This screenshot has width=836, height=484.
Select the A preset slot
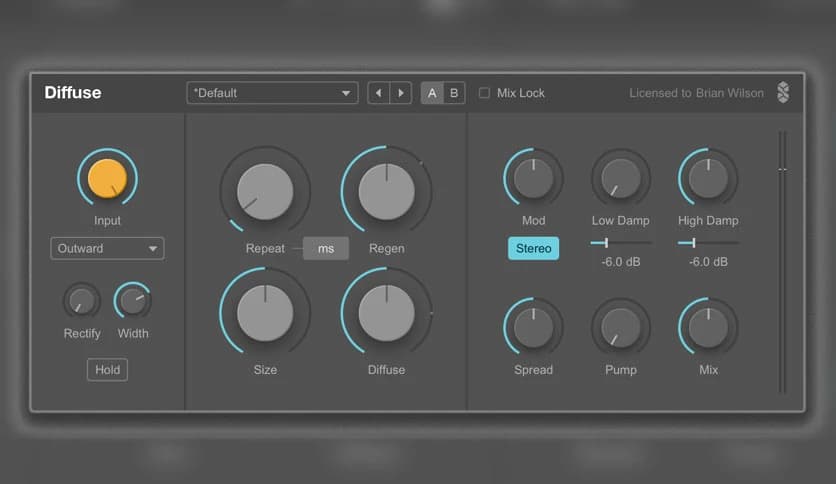coord(432,93)
